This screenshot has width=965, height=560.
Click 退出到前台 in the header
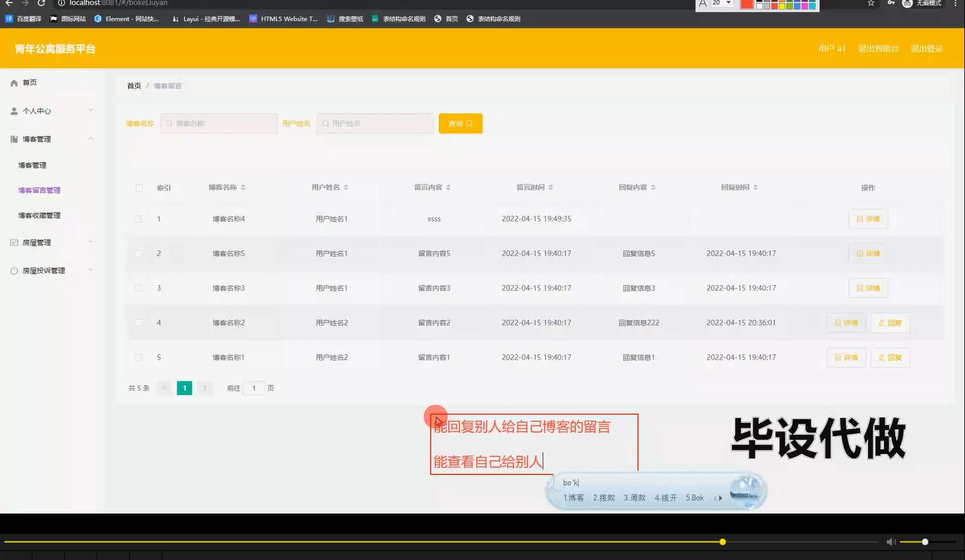(x=878, y=49)
